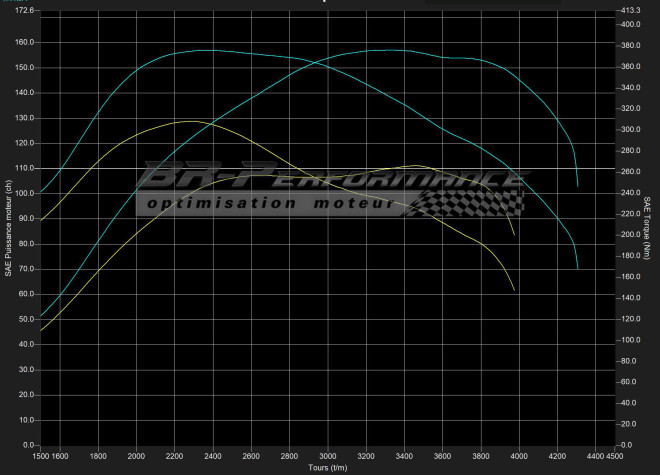This screenshot has width=660, height=475.
Task: Click the 'SAE Puissance moteur (ch)' axis label
Action: pyautogui.click(x=8, y=228)
